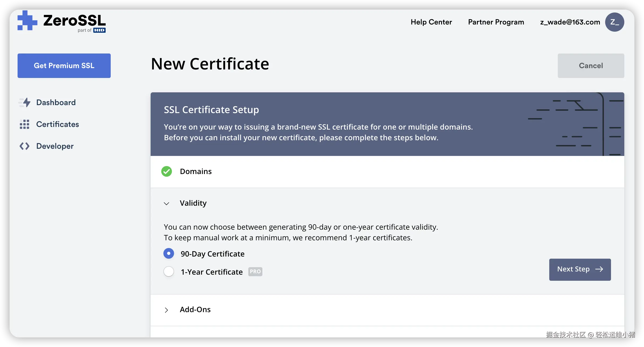Click the Get Premium SSL button
644x347 pixels.
click(64, 66)
